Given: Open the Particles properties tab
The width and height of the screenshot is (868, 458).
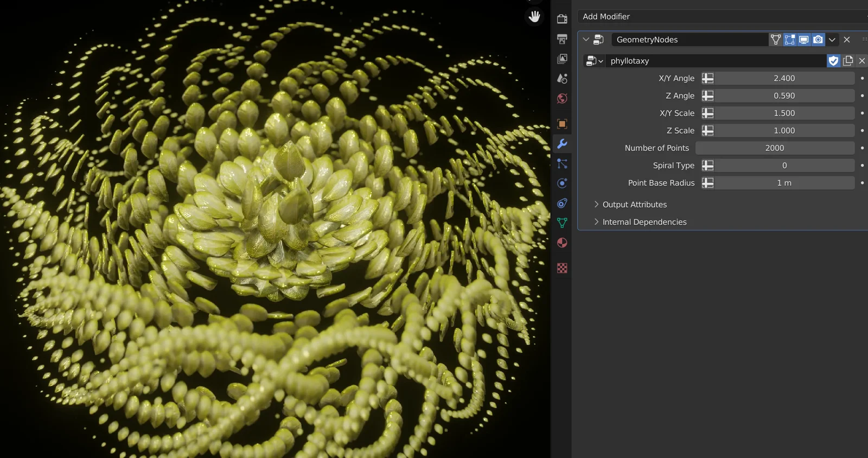Looking at the screenshot, I should tap(562, 163).
